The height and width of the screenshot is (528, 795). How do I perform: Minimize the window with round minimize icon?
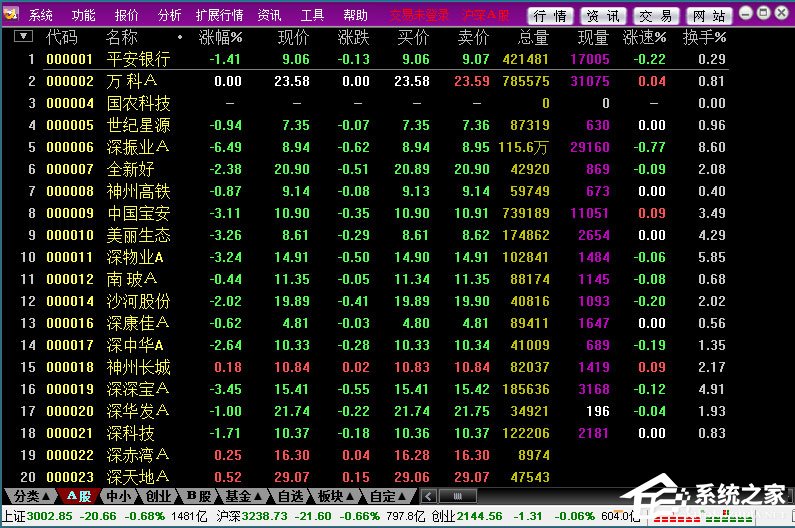[745, 13]
